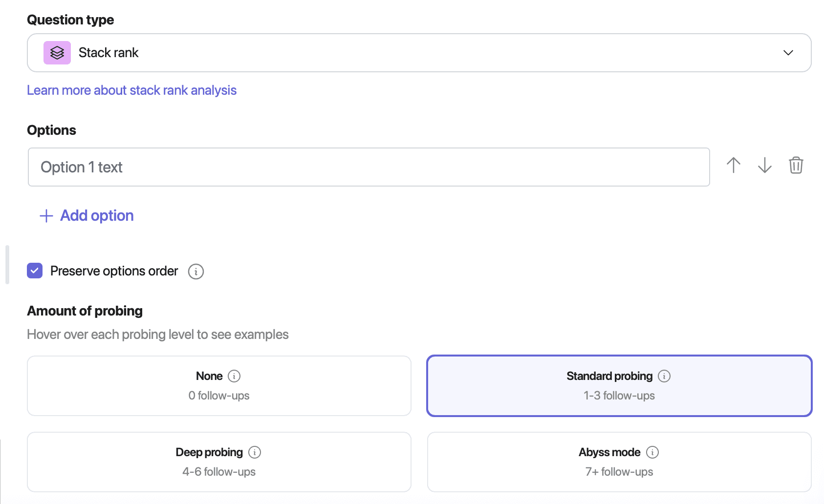This screenshot has width=824, height=504.
Task: Click the Abyss mode info icon
Action: tap(653, 452)
